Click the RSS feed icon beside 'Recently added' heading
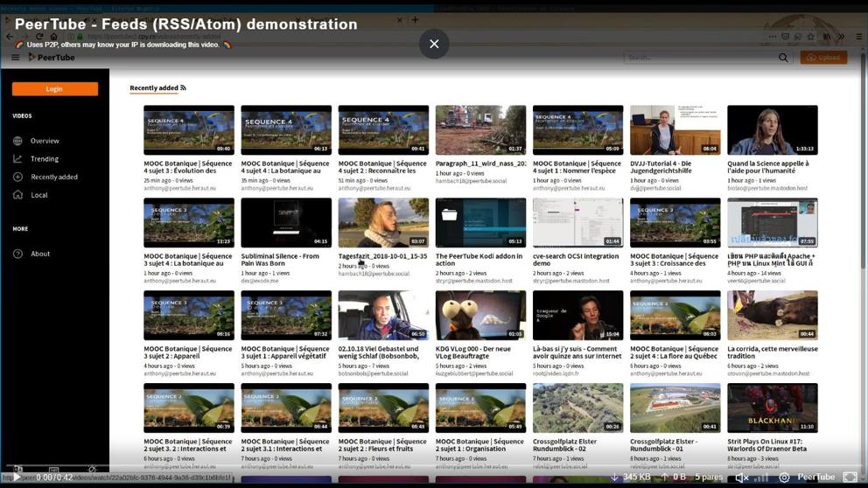 (x=183, y=88)
